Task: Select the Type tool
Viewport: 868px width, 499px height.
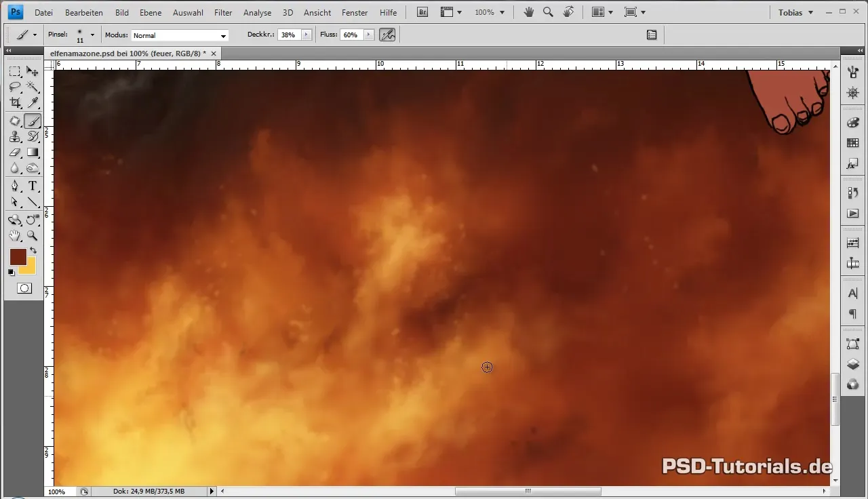Action: pos(32,186)
